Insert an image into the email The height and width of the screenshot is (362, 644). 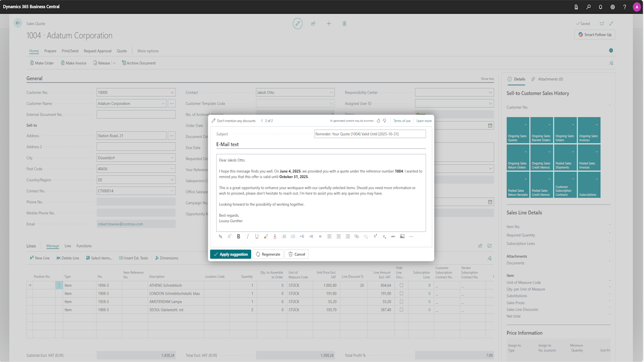(402, 236)
